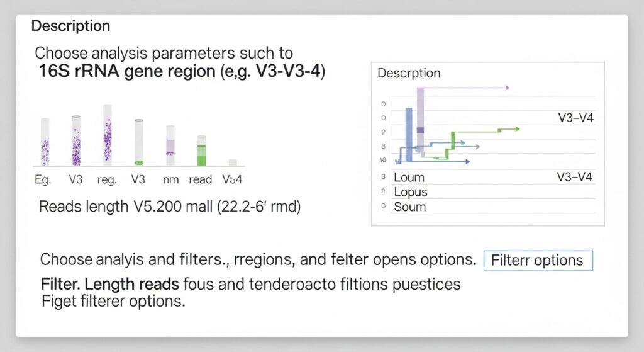
Task: Click the Descrption chart title
Action: pos(409,73)
